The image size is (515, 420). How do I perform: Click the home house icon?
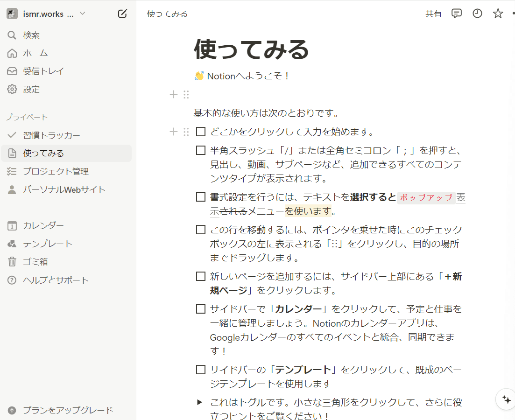(x=12, y=53)
